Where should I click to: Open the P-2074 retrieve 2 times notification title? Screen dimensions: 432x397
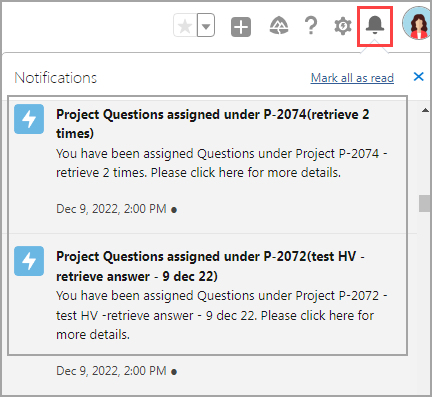pos(213,124)
